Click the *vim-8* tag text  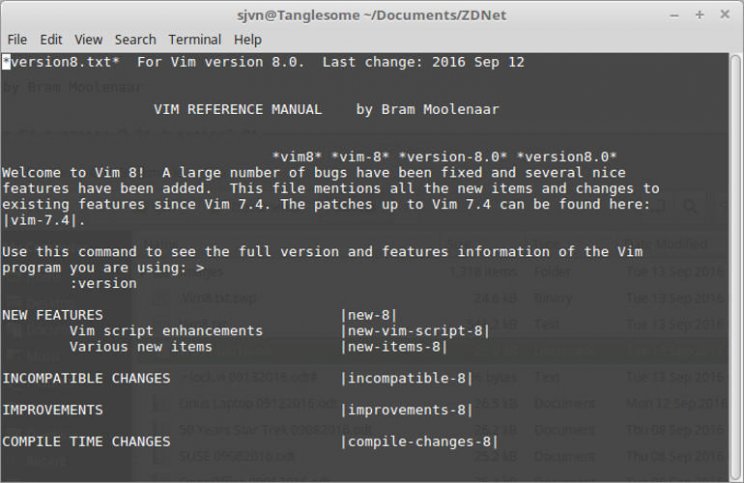360,157
